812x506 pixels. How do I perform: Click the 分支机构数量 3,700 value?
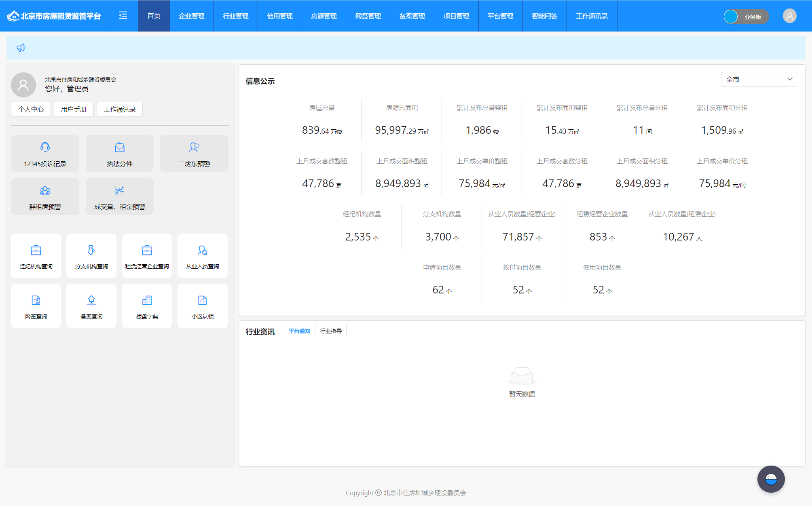click(442, 237)
